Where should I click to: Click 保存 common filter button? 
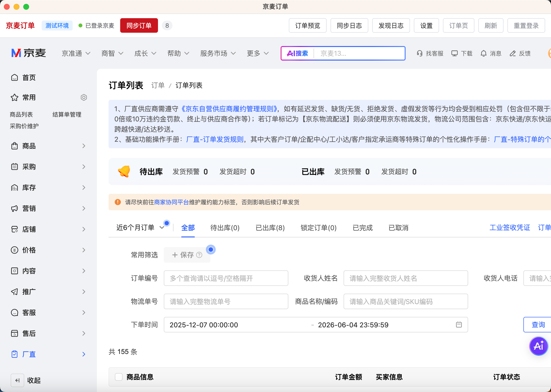click(x=187, y=255)
